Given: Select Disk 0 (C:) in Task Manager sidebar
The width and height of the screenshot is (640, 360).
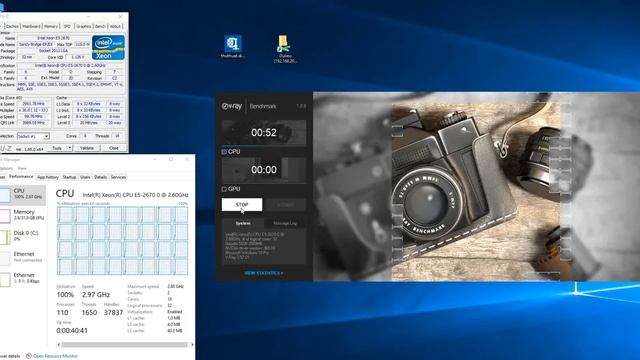Looking at the screenshot, I should [23, 236].
